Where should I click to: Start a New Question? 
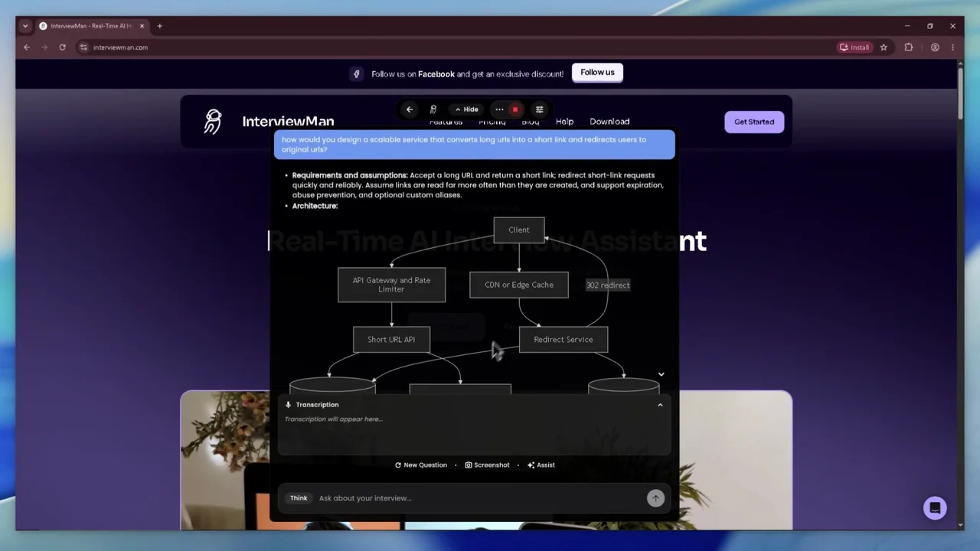421,465
